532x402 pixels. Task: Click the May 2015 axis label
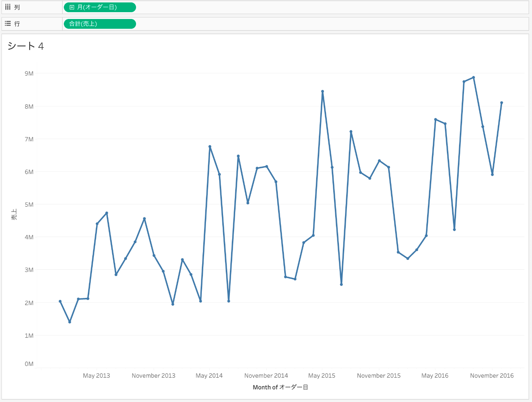pos(322,375)
